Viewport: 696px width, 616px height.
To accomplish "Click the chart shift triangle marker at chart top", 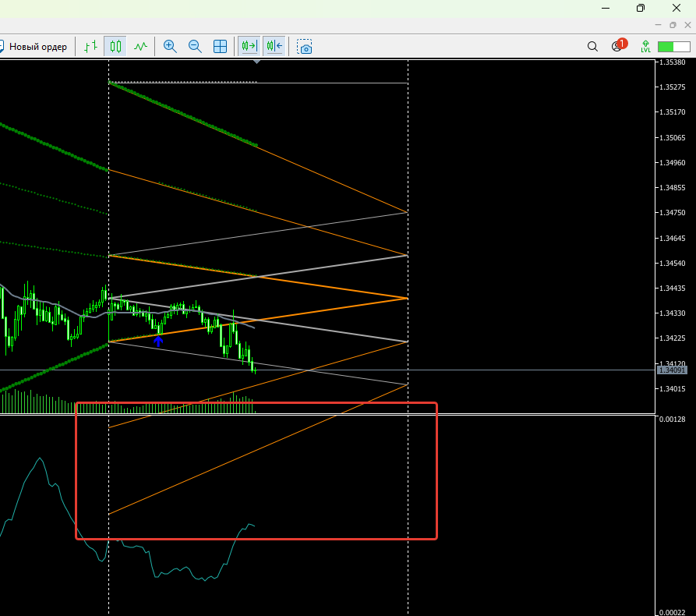I will pyautogui.click(x=256, y=62).
